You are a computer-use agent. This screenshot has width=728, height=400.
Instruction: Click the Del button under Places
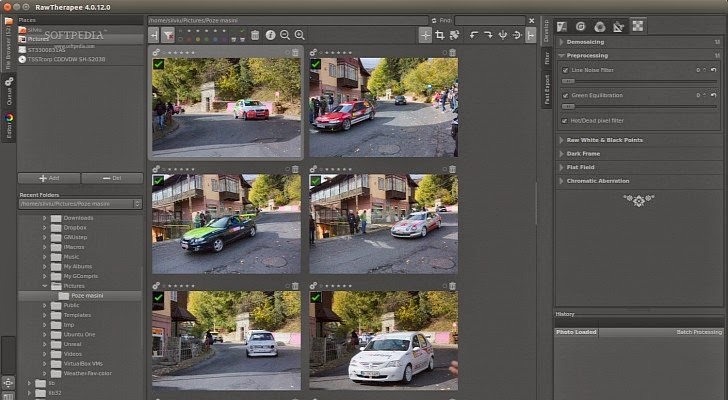coord(112,178)
